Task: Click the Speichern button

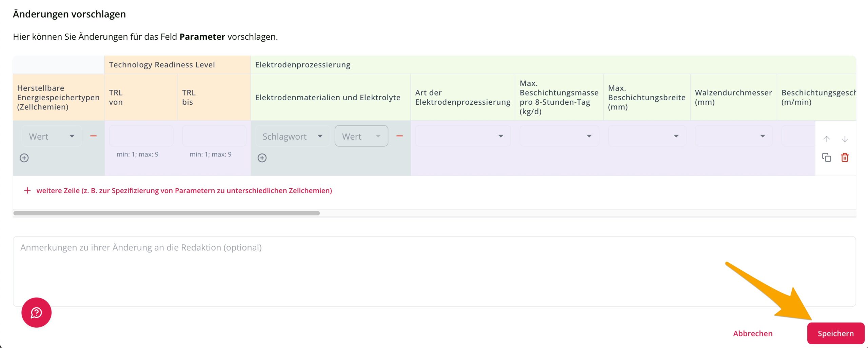Action: [835, 333]
